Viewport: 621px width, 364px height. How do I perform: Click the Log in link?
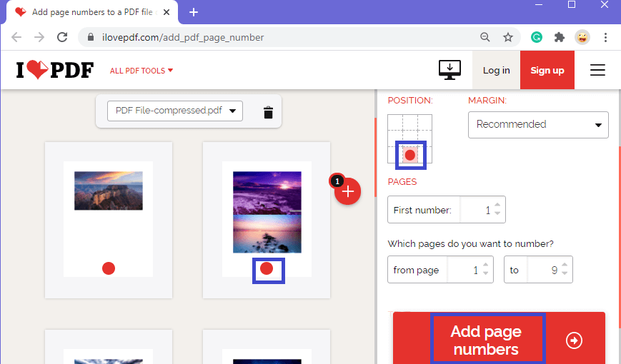(496, 70)
